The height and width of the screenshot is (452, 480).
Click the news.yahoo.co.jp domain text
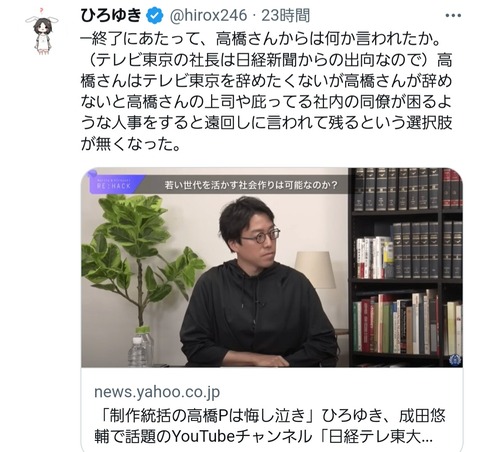pos(157,392)
